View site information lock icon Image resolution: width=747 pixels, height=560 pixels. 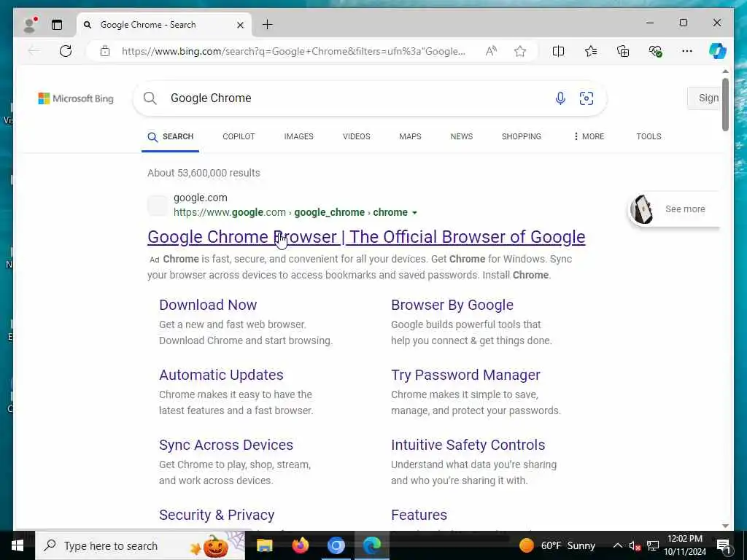click(105, 51)
